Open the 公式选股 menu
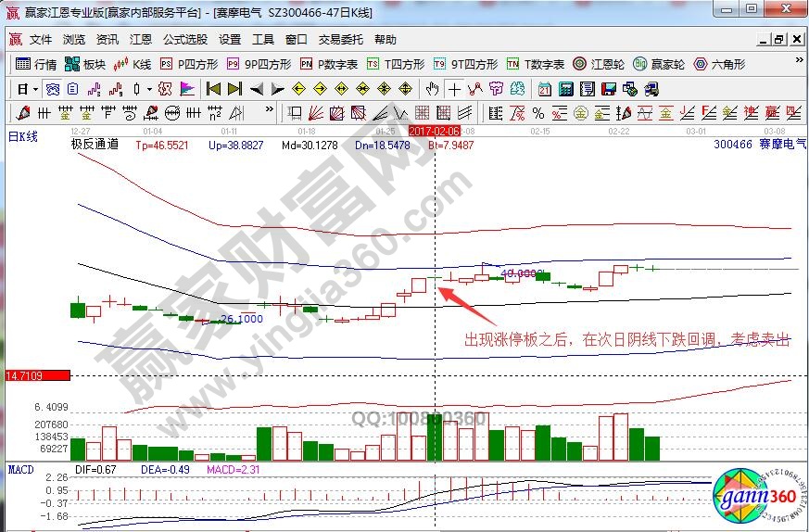The width and height of the screenshot is (809, 532). [185, 40]
